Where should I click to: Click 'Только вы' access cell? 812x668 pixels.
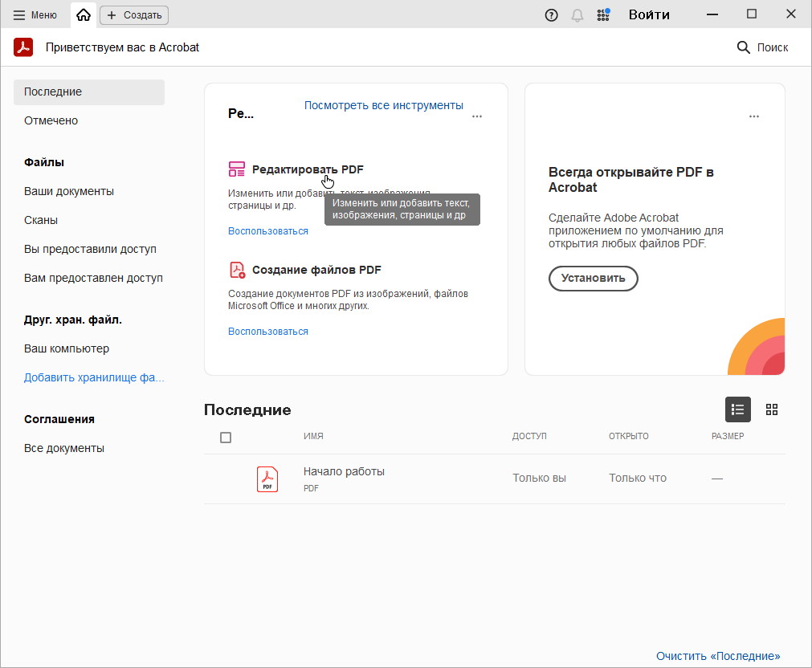pos(539,478)
